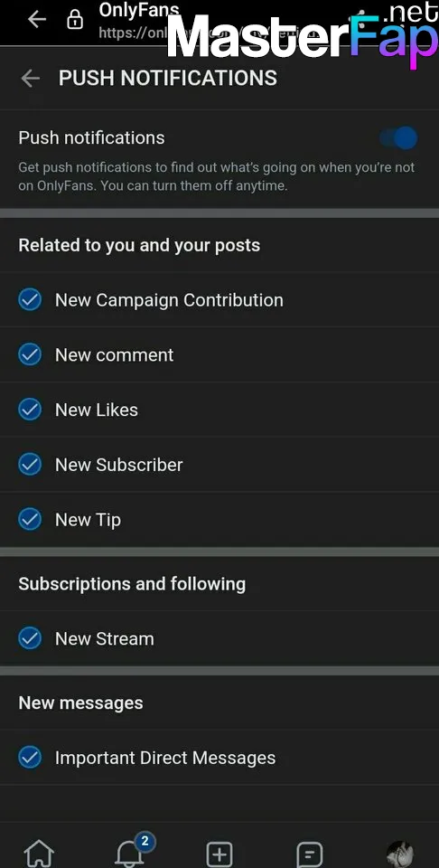Uncheck the New Stream checkbox
Viewport: 439px width, 868px height.
point(30,638)
